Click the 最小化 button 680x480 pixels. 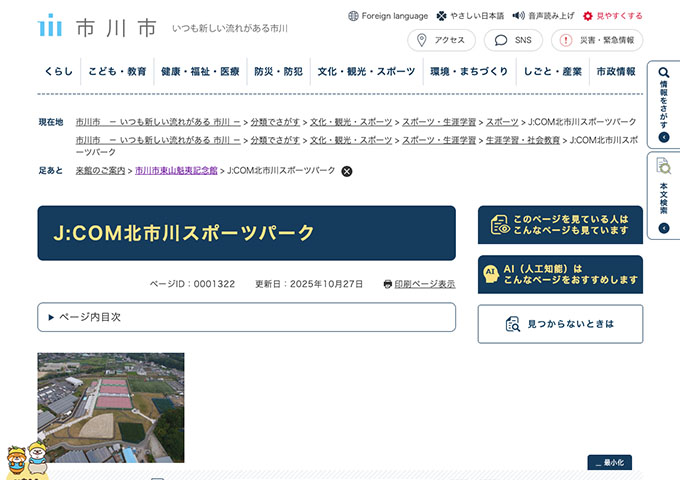pos(610,463)
